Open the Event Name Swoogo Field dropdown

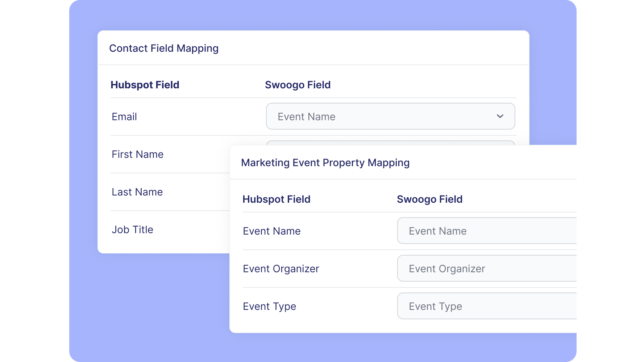point(487,231)
